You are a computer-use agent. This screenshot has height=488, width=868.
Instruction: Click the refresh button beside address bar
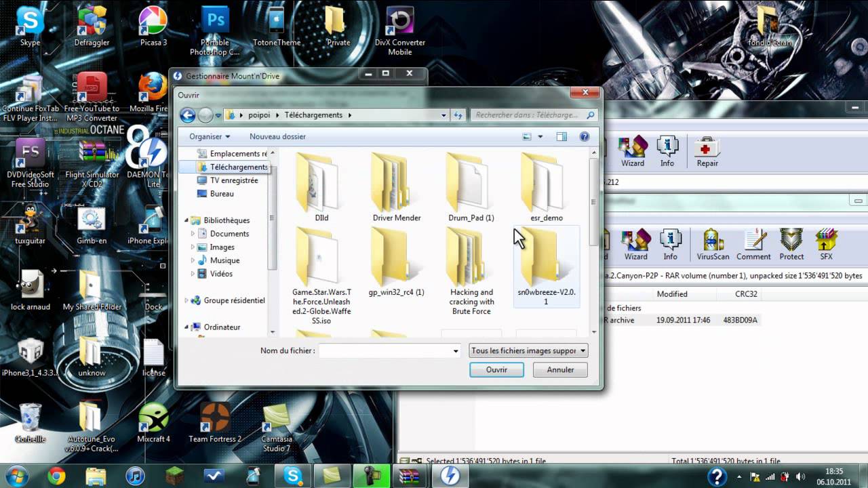point(458,115)
